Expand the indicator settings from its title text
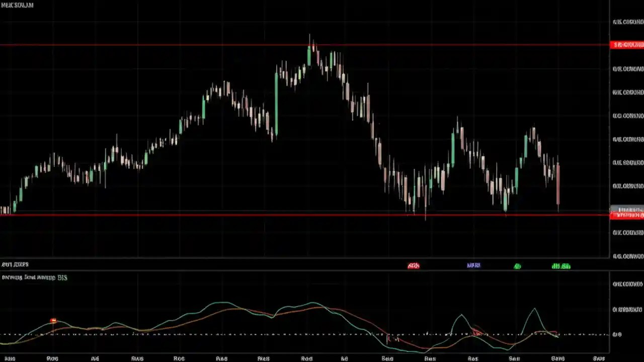 click(x=35, y=278)
